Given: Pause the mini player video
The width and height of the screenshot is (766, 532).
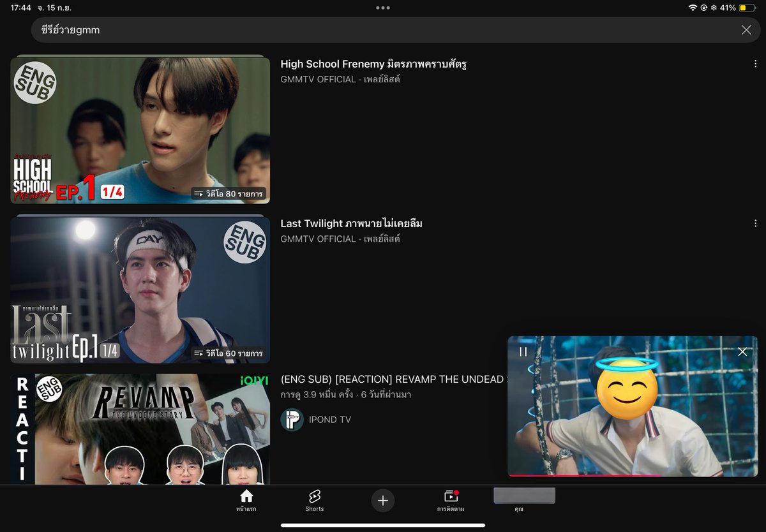Looking at the screenshot, I should tap(523, 351).
